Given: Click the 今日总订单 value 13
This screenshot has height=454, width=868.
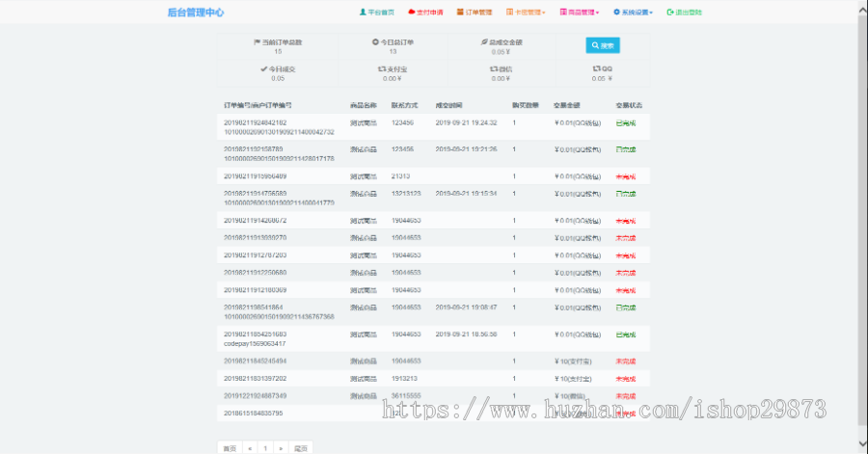Looking at the screenshot, I should [x=393, y=51].
